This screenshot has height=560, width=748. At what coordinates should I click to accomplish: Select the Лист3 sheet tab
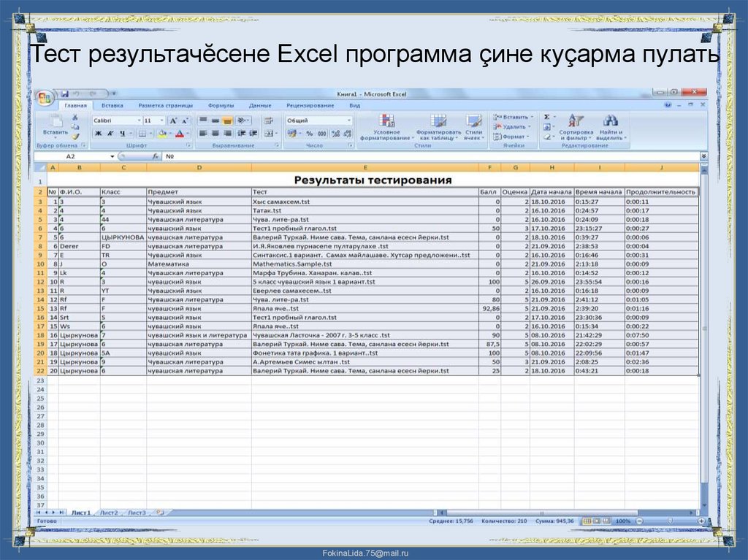[x=137, y=513]
